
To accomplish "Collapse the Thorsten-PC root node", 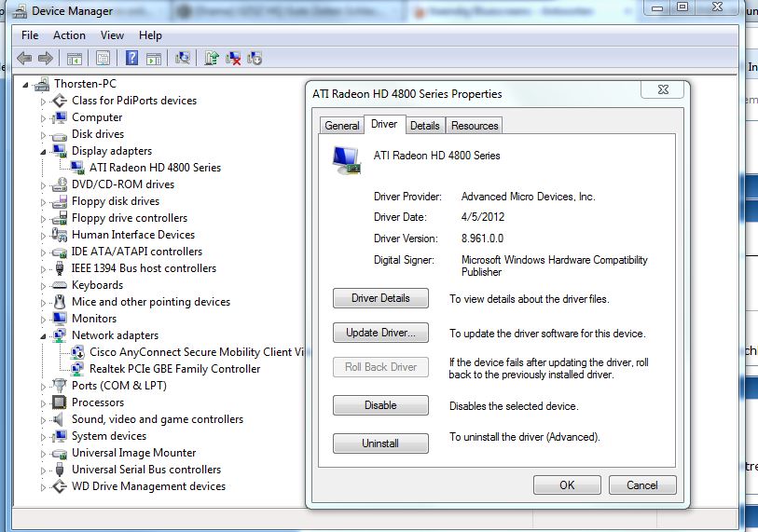I will point(25,85).
